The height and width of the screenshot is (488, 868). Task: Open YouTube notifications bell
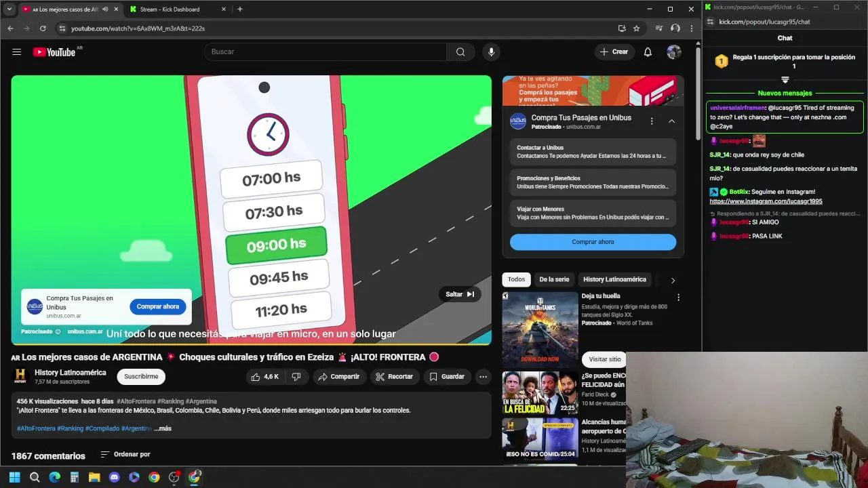coord(648,52)
